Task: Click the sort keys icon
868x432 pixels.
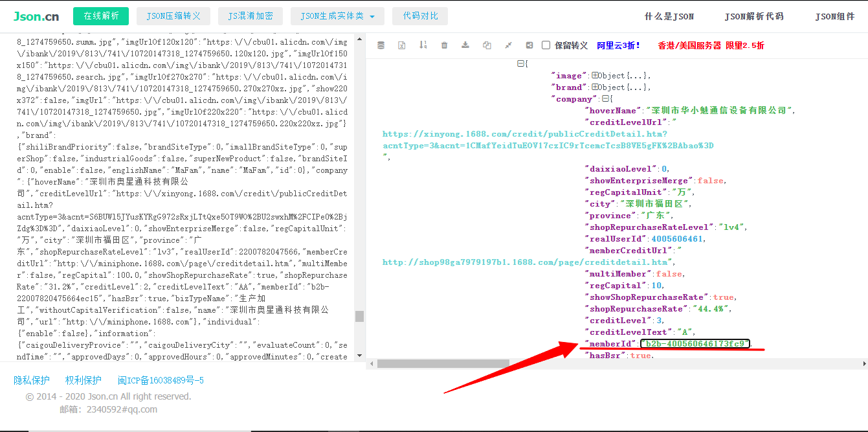Action: [423, 45]
